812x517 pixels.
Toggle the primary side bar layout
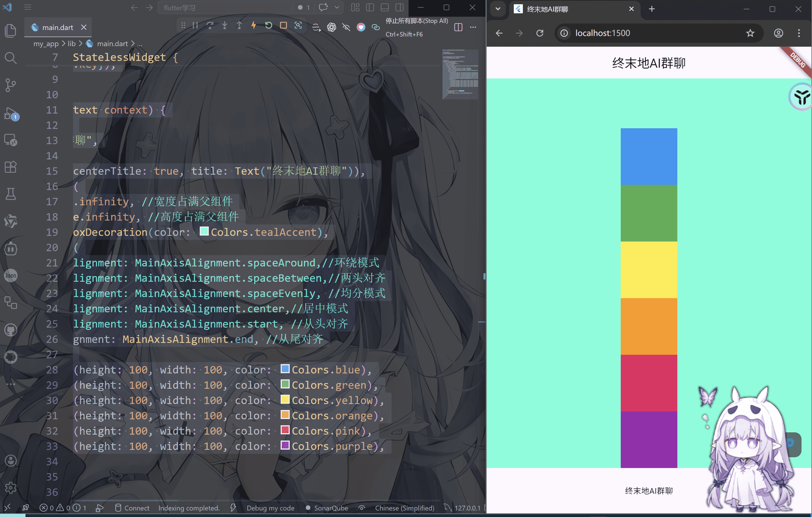370,7
